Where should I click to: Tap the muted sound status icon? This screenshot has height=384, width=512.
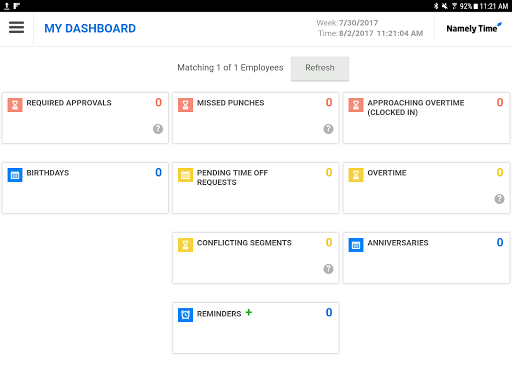(445, 6)
